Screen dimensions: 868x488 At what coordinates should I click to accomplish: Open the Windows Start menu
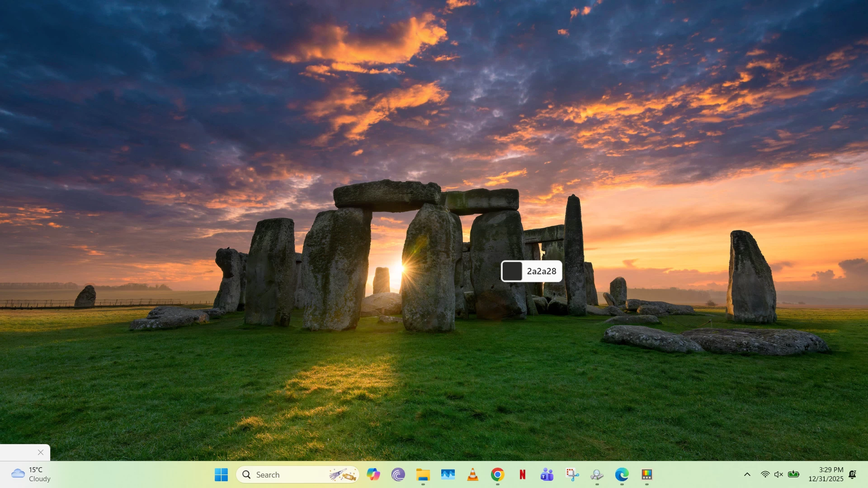coord(221,474)
